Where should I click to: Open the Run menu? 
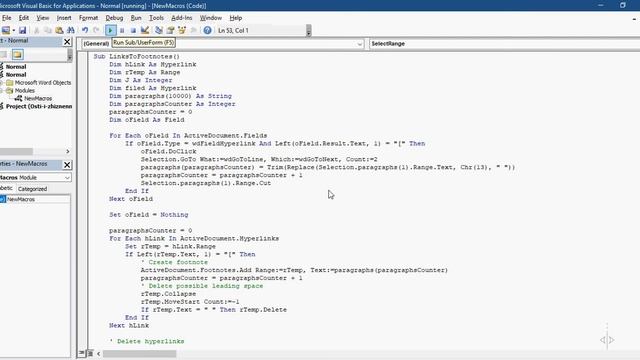tap(136, 18)
